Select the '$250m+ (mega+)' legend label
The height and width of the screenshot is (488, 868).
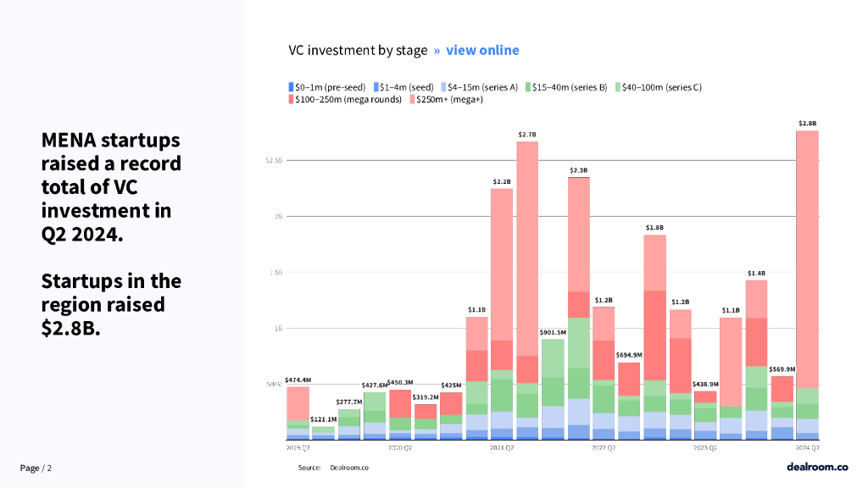point(449,100)
